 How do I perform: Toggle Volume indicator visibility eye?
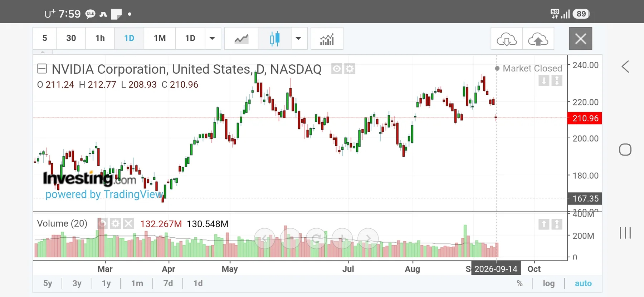pos(102,224)
